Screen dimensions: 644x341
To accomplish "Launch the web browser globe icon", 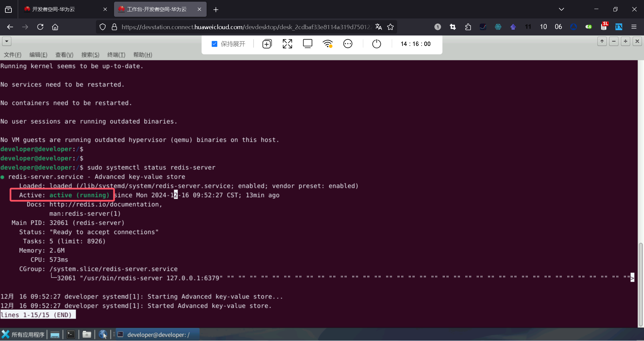I will (x=103, y=334).
